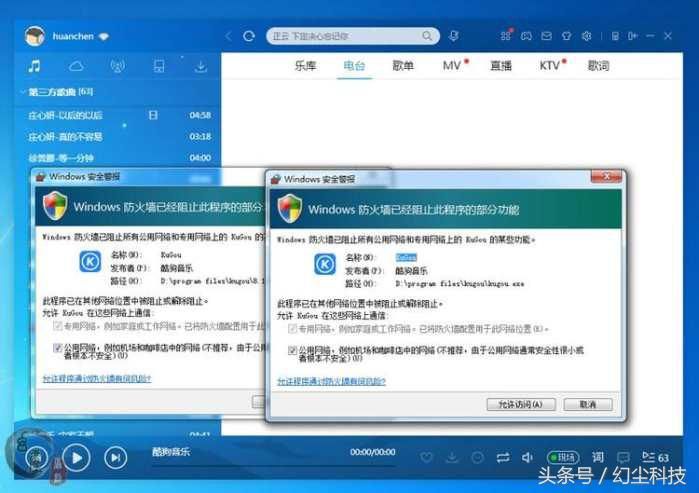This screenshot has height=493, width=699.
Task: Open the apps grid icon in the top bar
Action: (506, 36)
